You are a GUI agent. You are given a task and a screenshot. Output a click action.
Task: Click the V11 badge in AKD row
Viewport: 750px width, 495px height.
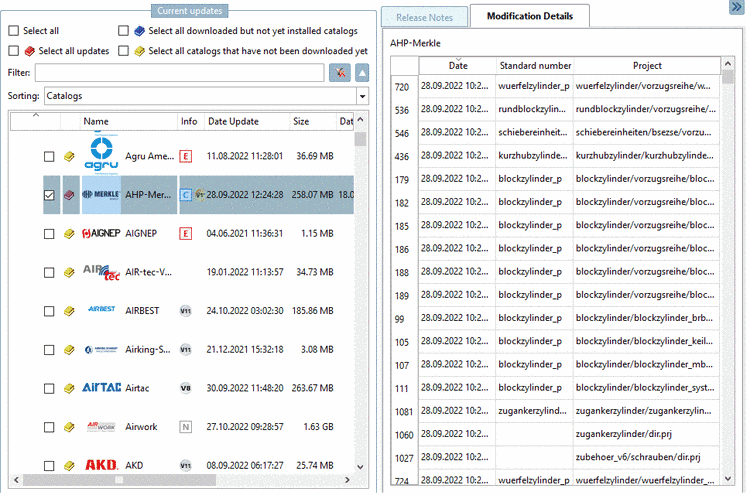point(186,466)
